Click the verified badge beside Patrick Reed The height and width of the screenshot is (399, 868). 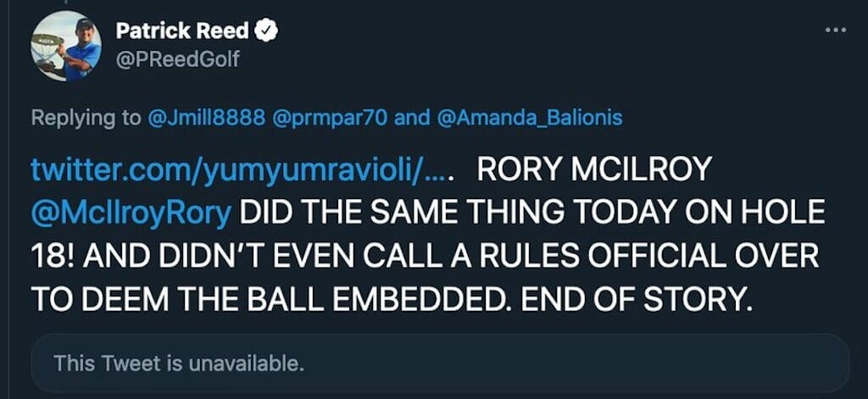268,31
